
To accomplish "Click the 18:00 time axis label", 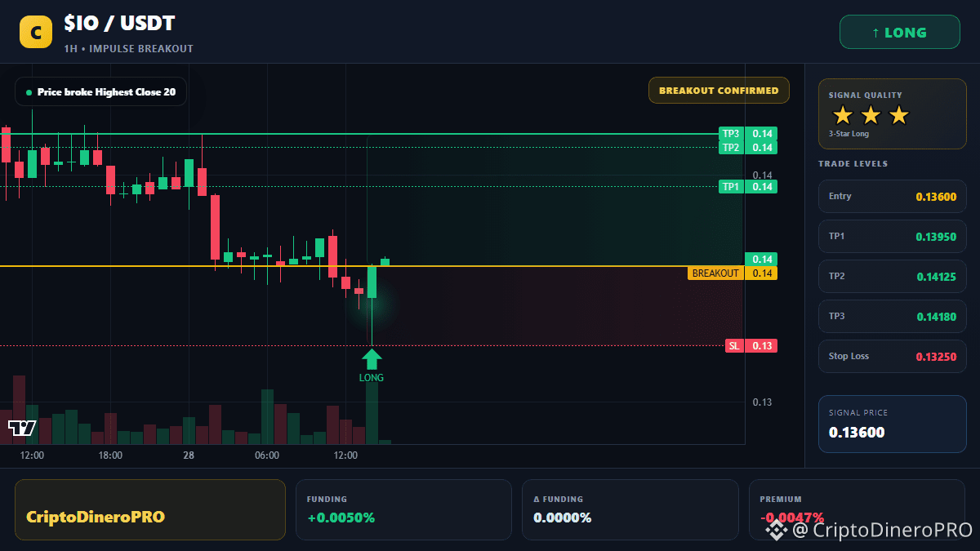I will pos(110,455).
